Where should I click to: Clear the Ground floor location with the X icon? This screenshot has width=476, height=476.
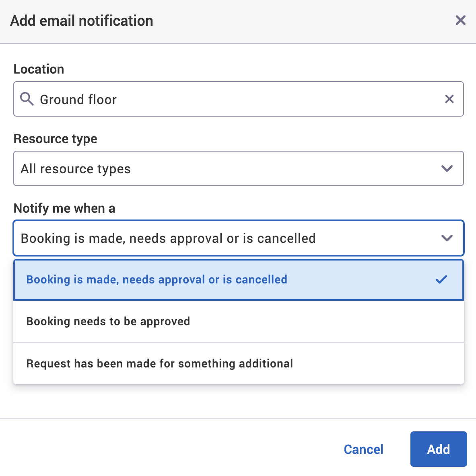(x=449, y=99)
